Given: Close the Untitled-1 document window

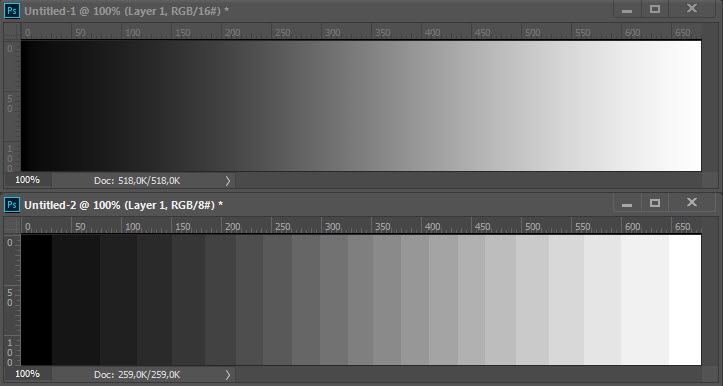Looking at the screenshot, I should coord(692,9).
